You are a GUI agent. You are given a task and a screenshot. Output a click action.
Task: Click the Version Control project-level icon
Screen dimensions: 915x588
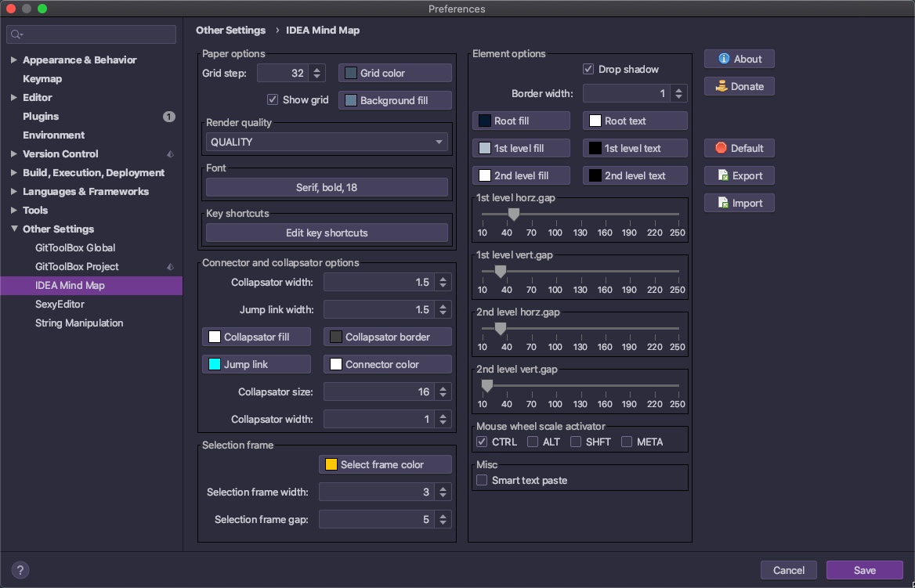pos(171,154)
